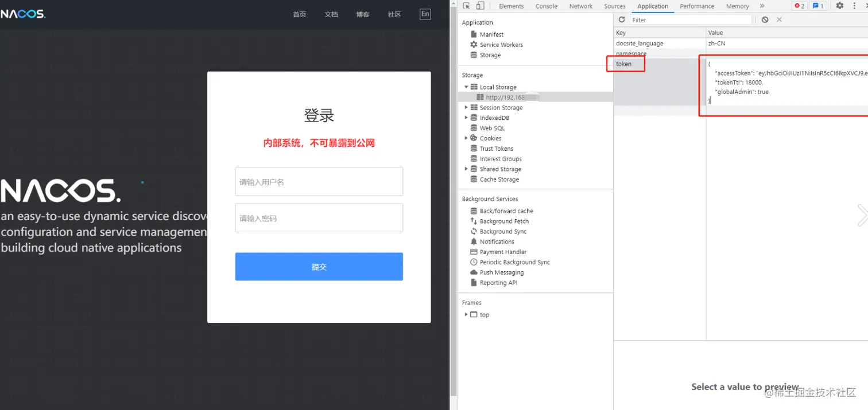Expand the Shared Storage node

[x=466, y=169]
